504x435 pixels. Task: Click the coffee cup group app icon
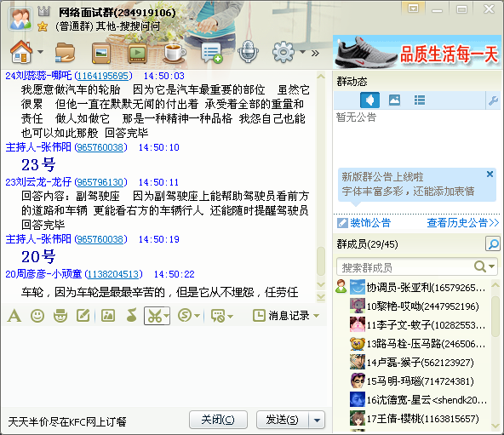[175, 53]
